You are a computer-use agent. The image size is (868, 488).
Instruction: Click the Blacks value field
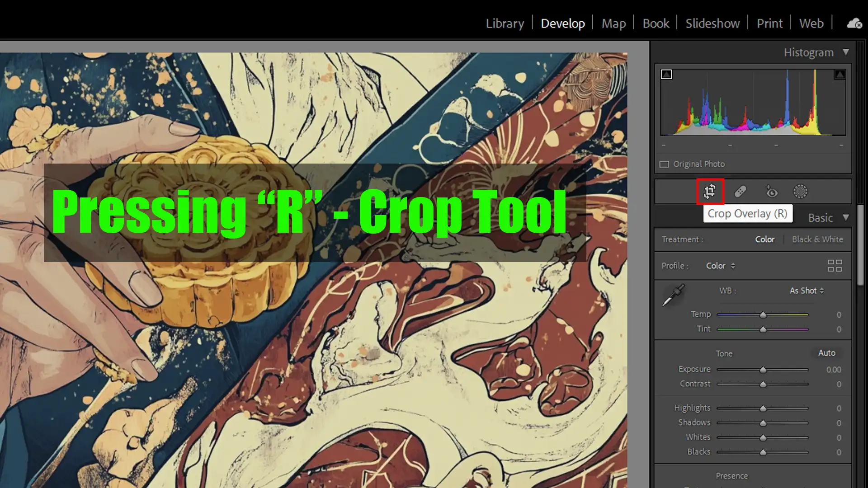point(839,452)
